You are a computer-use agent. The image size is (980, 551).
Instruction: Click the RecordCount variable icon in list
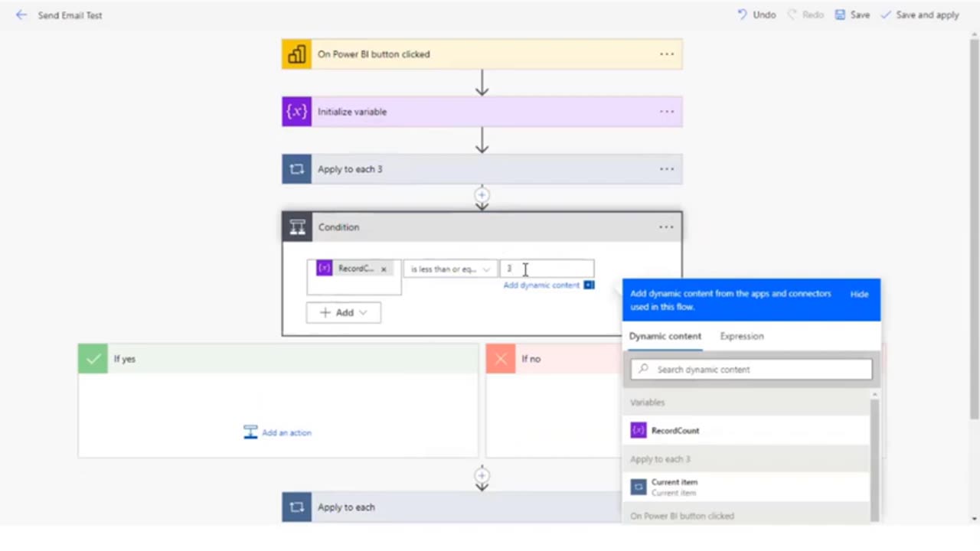(x=639, y=431)
